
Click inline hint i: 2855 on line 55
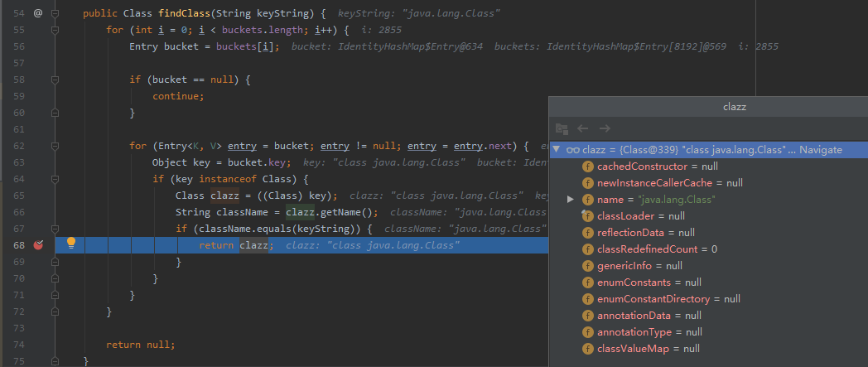pyautogui.click(x=381, y=30)
